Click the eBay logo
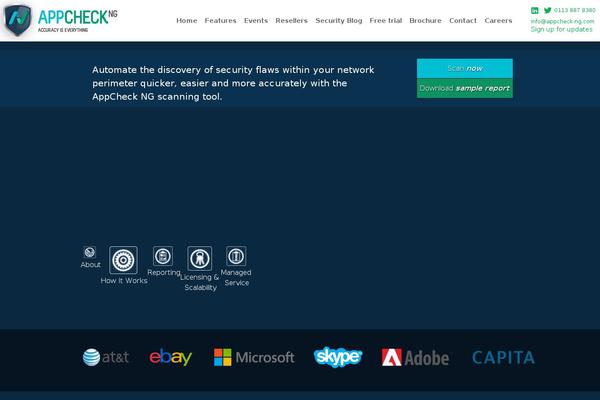The width and height of the screenshot is (600, 400). click(171, 357)
